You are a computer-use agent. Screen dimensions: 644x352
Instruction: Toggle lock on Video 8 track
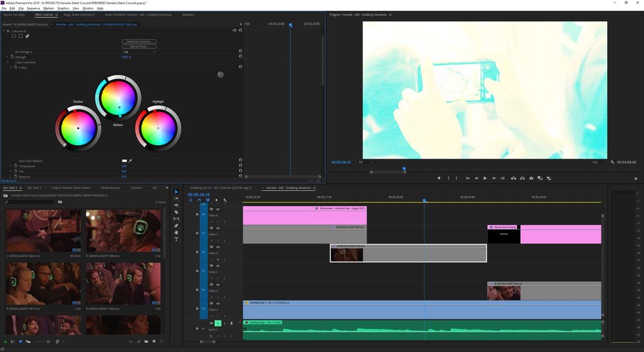pyautogui.click(x=197, y=214)
